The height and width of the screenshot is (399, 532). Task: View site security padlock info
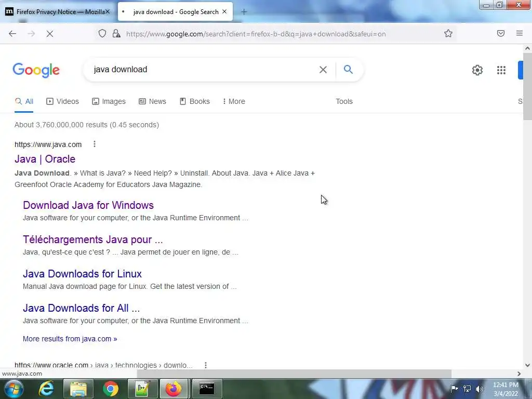coord(116,34)
